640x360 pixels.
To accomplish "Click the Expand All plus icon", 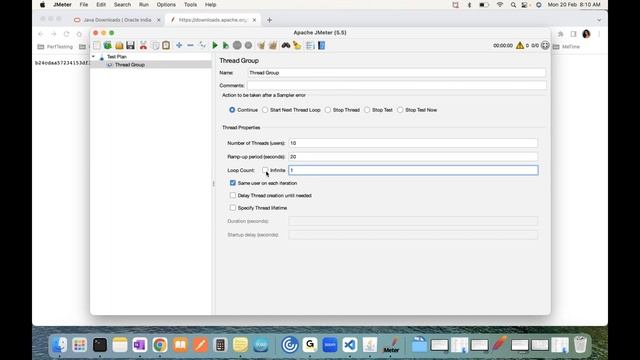I will coord(179,45).
